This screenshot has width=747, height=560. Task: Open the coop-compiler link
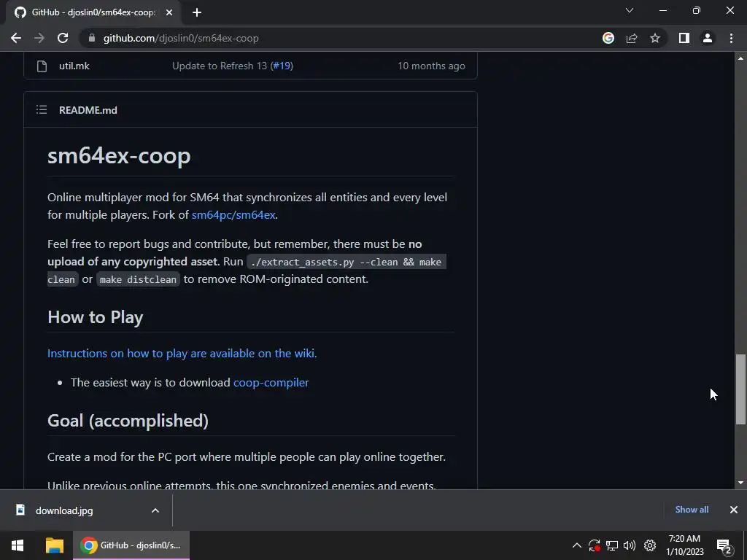(271, 382)
